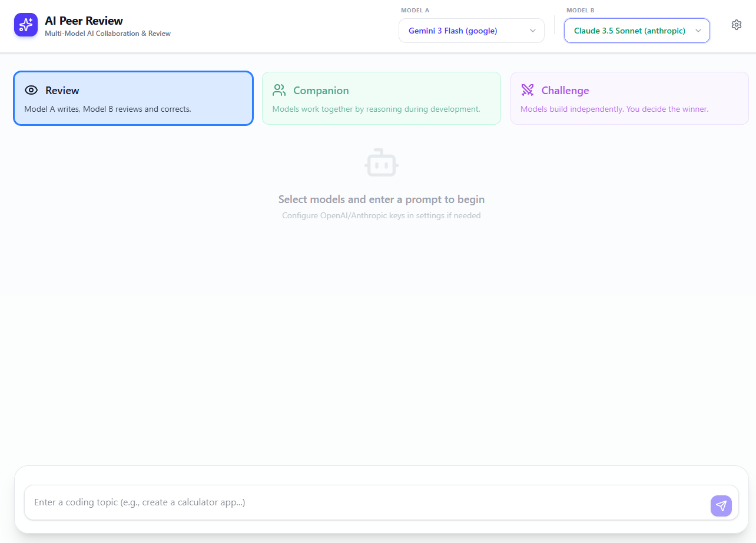This screenshot has height=543, width=756.
Task: Click the people icon on the Companion card
Action: (278, 90)
